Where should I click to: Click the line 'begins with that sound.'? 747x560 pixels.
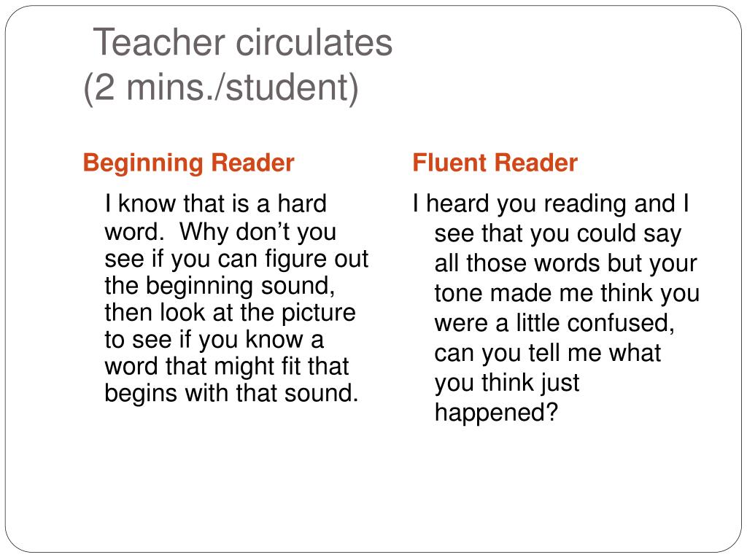pos(231,394)
